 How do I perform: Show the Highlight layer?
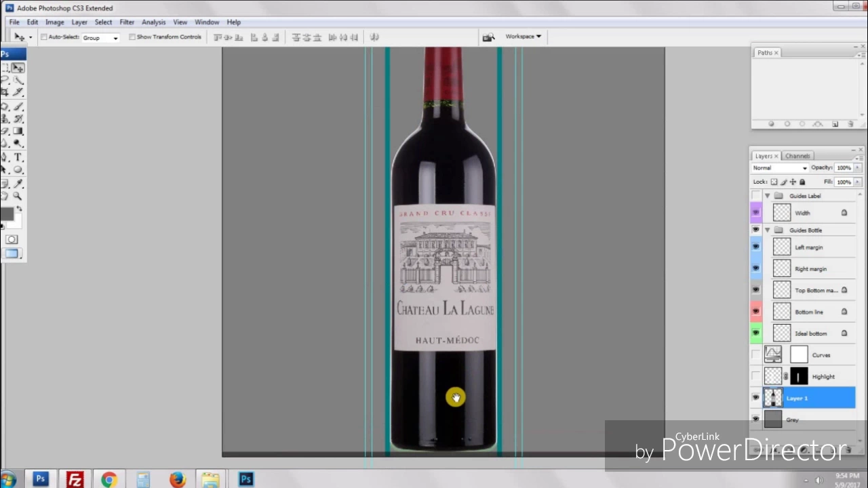[756, 377]
